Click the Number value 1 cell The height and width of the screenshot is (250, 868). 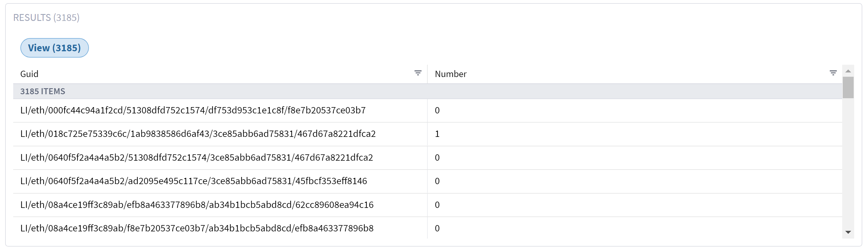(x=437, y=134)
